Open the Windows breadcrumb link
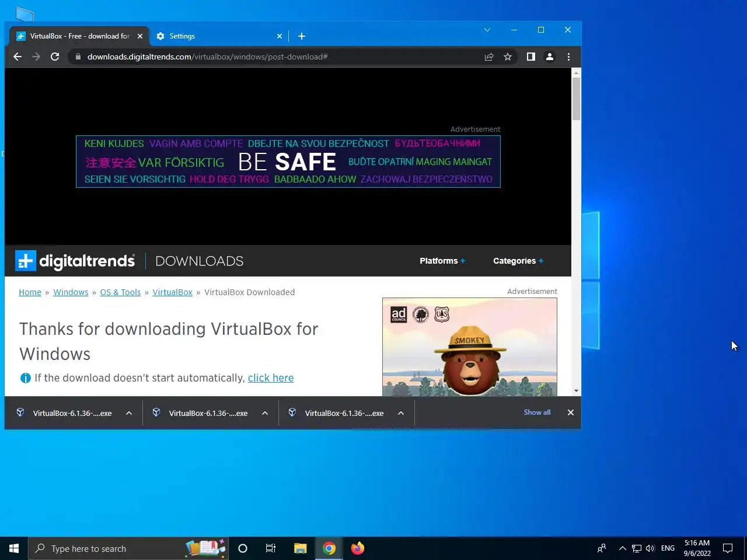Image resolution: width=747 pixels, height=560 pixels. coord(71,292)
